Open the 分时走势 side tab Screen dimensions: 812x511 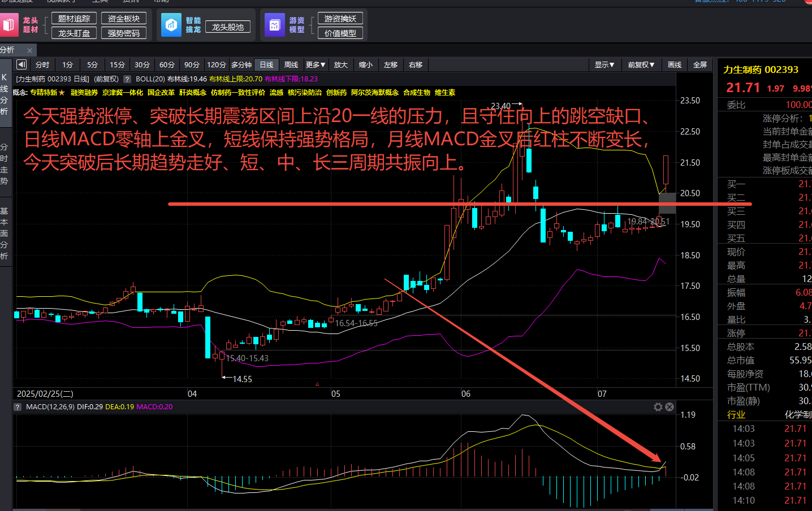coord(5,164)
